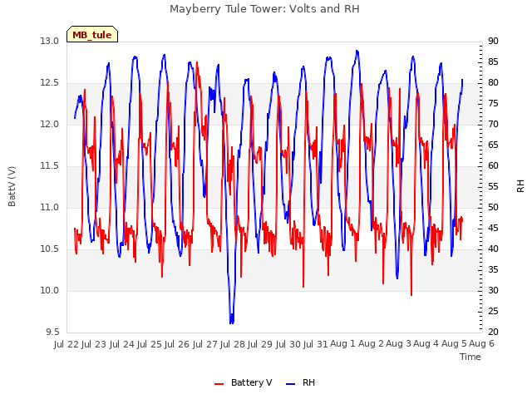Click the Jul 24 date tick label
The height and width of the screenshot is (399, 532).
tap(122, 344)
